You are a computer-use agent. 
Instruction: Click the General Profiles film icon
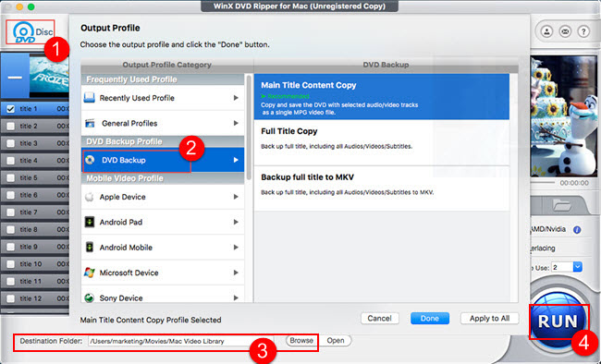90,124
